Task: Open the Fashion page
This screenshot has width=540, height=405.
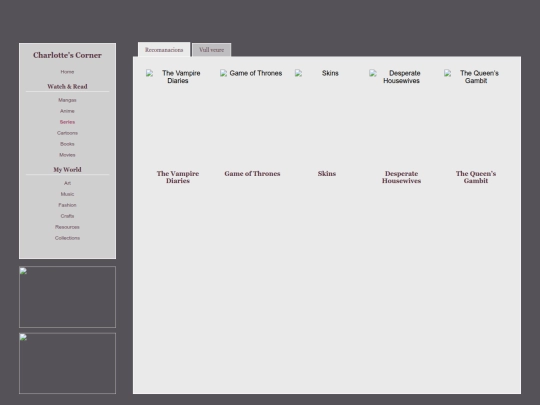Action: tap(67, 205)
